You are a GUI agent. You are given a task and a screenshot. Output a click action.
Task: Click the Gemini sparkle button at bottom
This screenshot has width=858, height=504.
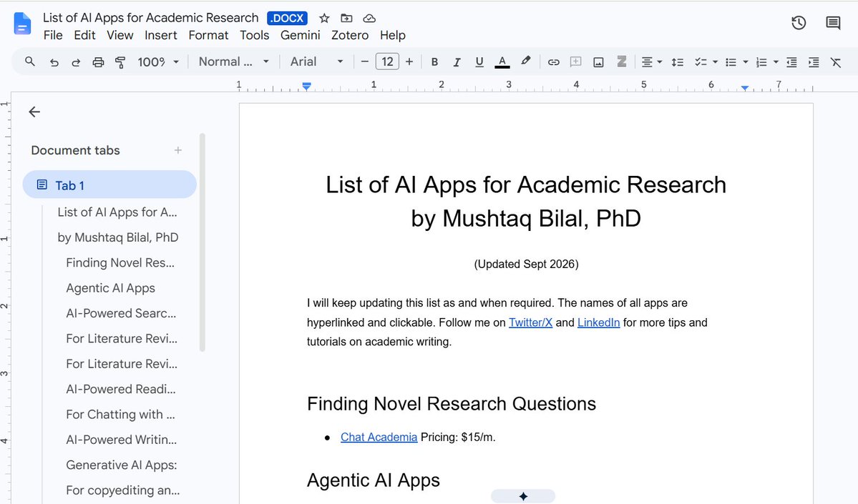click(523, 496)
